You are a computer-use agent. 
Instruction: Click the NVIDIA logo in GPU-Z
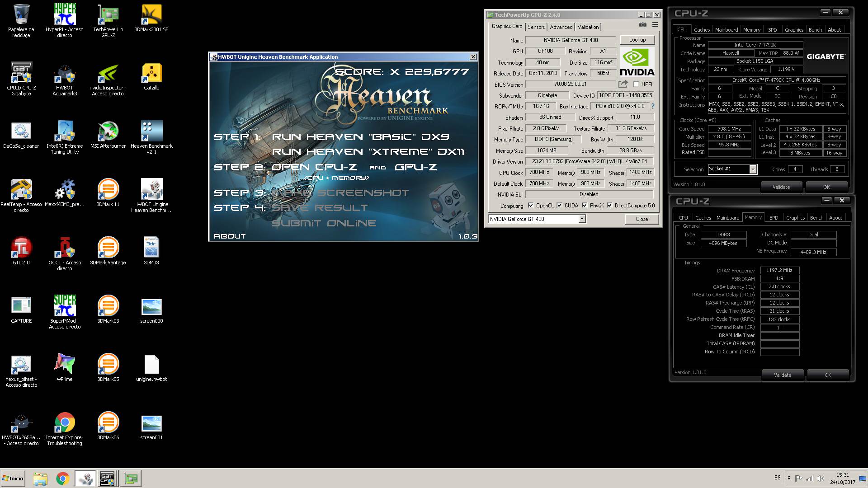[x=637, y=62]
